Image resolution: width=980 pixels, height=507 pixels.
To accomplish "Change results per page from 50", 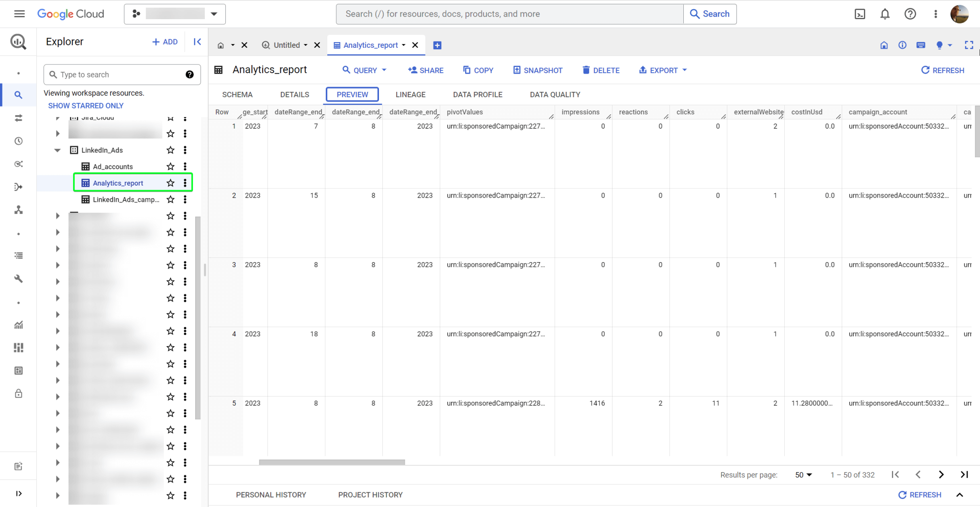I will point(802,474).
